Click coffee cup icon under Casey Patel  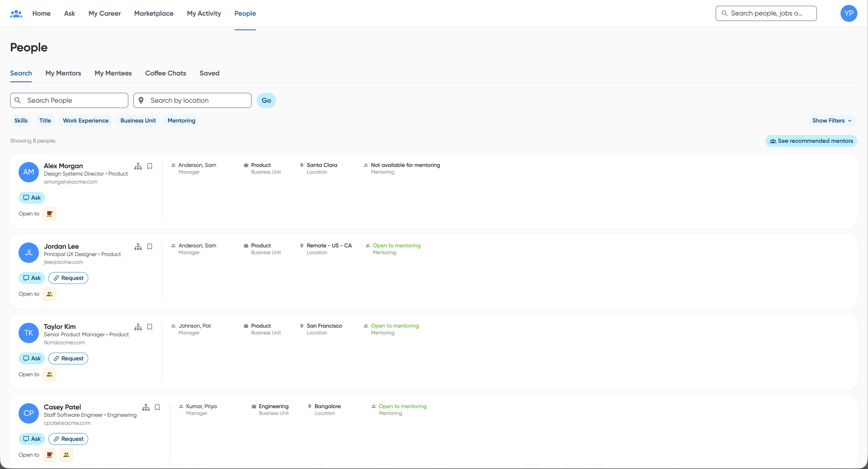49,455
